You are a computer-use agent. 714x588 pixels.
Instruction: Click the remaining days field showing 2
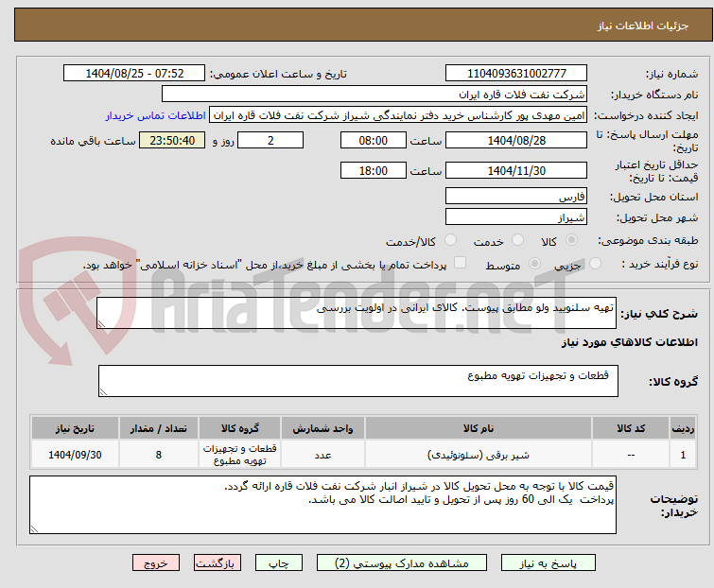pos(270,140)
